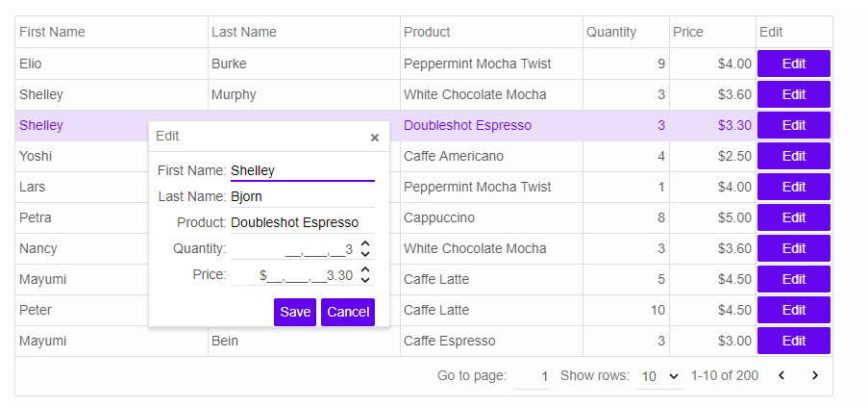The image size is (868, 407).
Task: Edit the highlighted Doubleshot Espresso row
Action: click(x=794, y=125)
